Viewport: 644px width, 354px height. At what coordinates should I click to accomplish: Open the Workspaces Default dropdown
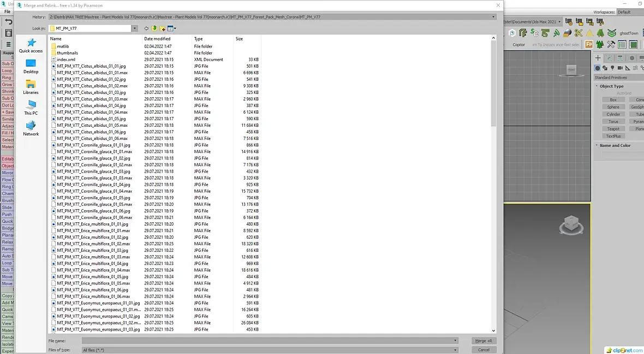pyautogui.click(x=630, y=13)
